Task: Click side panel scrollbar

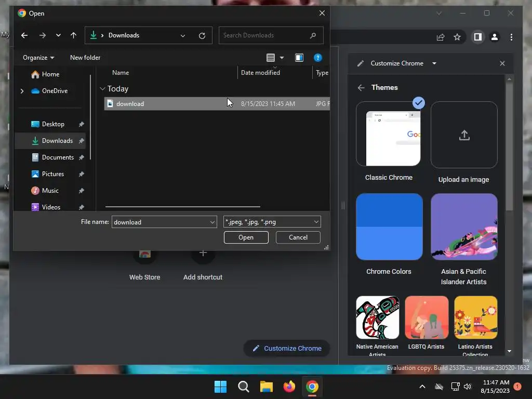Action: point(509,146)
